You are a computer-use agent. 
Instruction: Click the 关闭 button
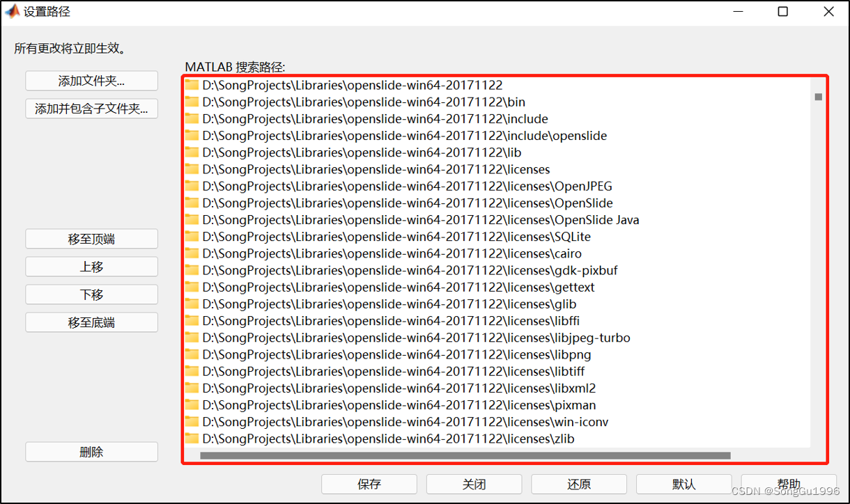(474, 484)
